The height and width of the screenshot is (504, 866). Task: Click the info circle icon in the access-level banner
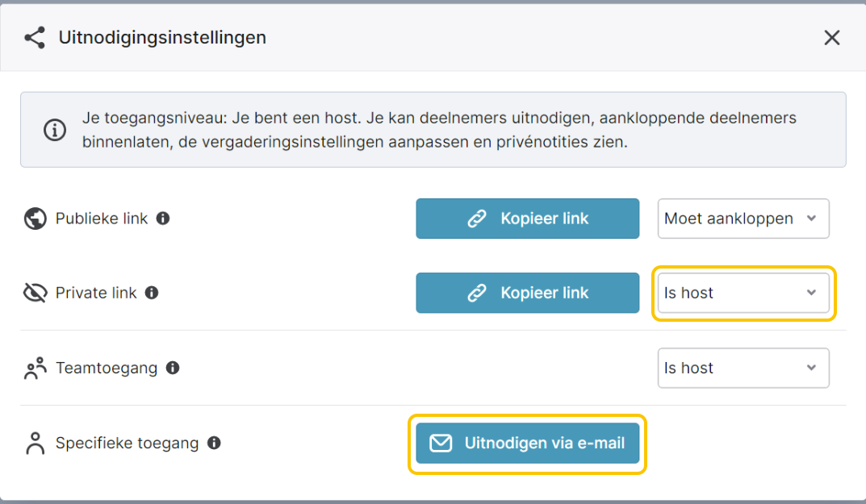click(55, 131)
